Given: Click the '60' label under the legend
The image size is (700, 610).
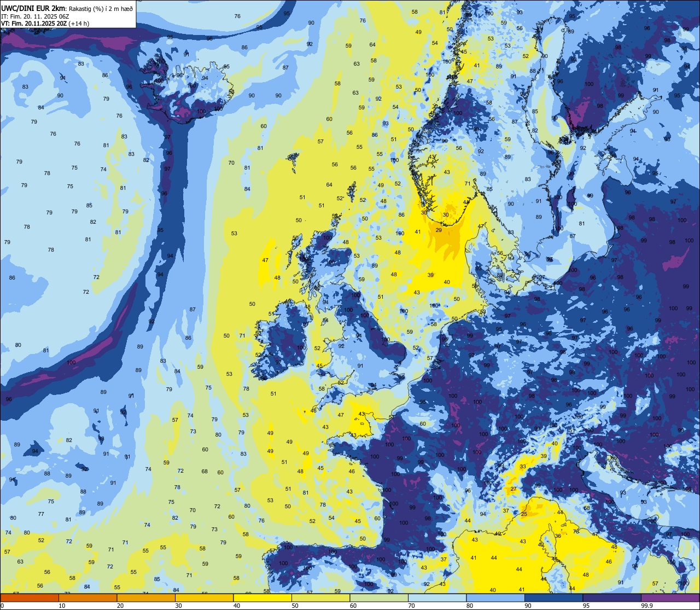Looking at the screenshot, I should pos(353,606).
